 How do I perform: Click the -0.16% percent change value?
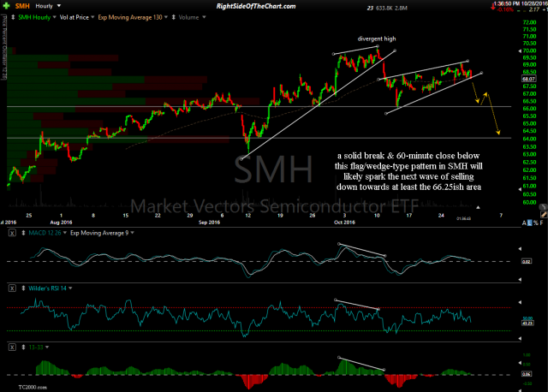click(505, 9)
